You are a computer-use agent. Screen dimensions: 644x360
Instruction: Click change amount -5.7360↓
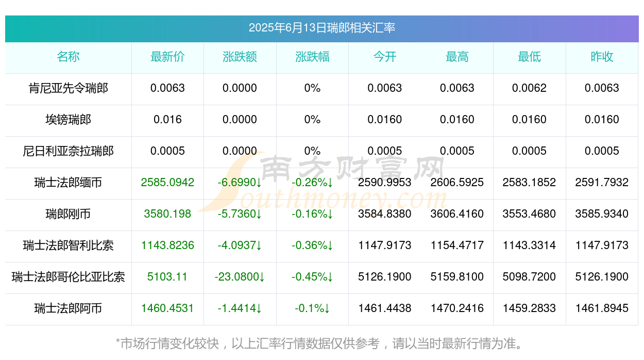[x=240, y=214]
